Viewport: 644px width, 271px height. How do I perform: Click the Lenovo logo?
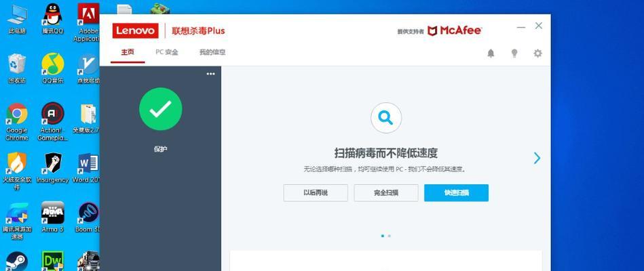point(136,30)
